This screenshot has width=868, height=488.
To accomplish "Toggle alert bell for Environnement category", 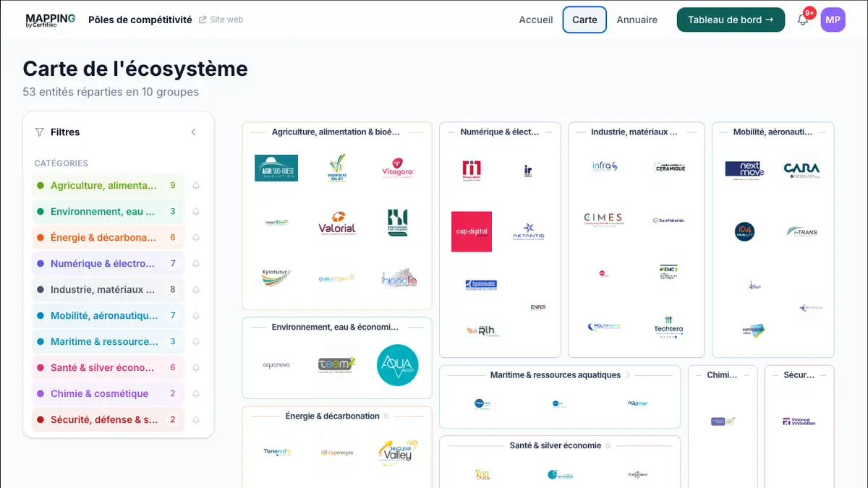I will click(x=196, y=212).
